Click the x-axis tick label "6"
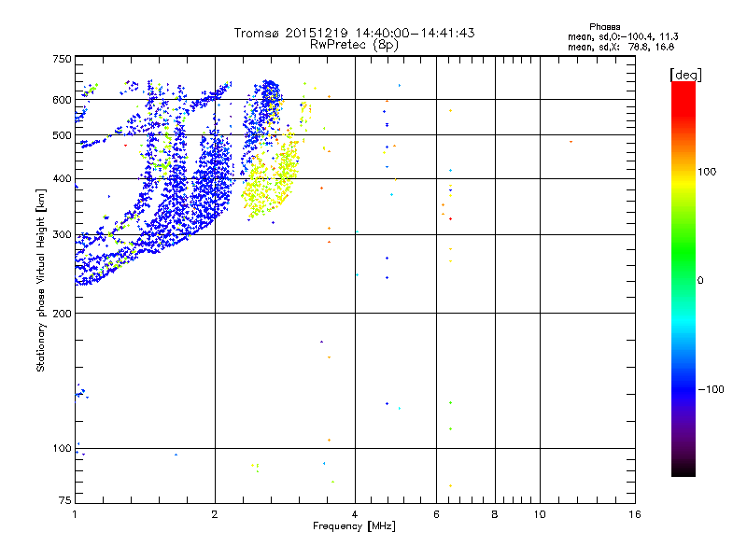 [436, 514]
